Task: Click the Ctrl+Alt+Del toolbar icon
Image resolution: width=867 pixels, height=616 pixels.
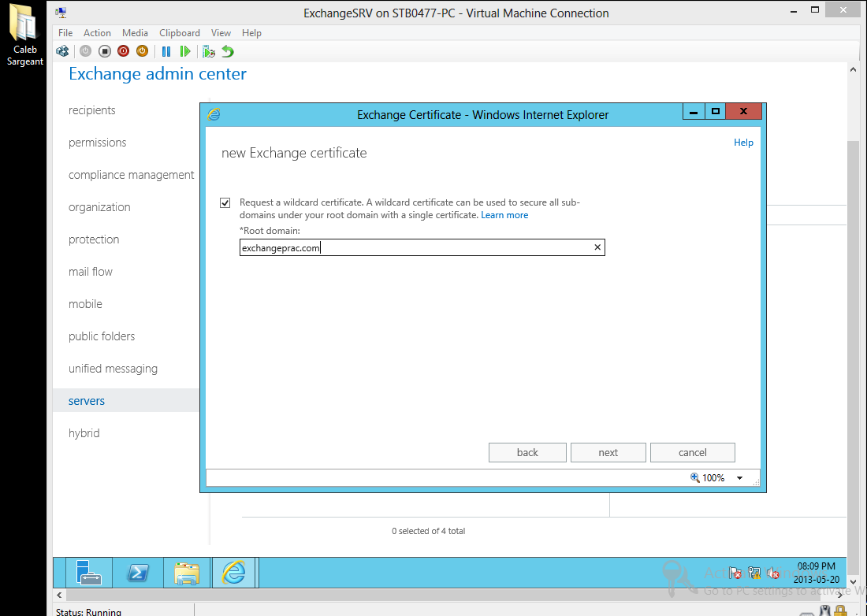Action: tap(62, 51)
